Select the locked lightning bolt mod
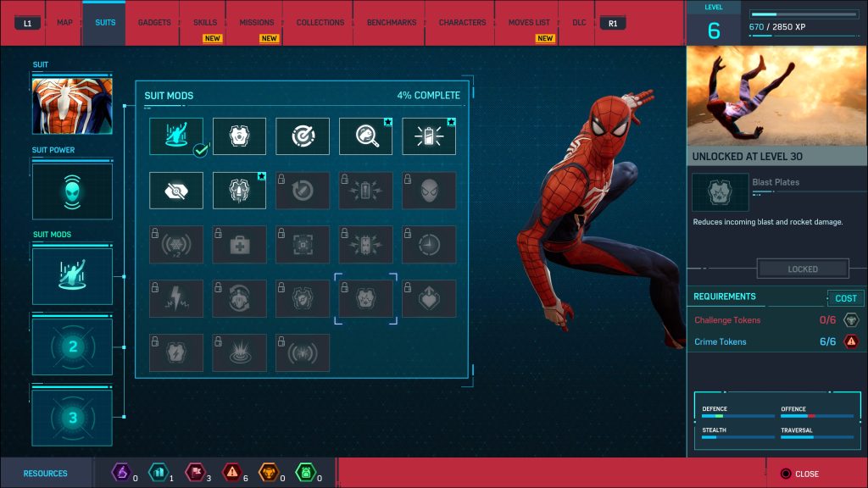The image size is (868, 488). (x=175, y=298)
